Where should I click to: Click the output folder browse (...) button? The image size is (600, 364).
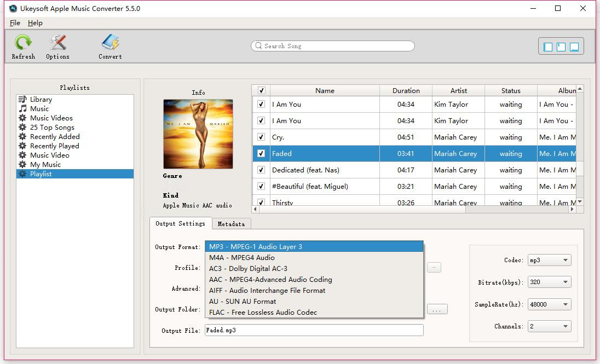[437, 309]
